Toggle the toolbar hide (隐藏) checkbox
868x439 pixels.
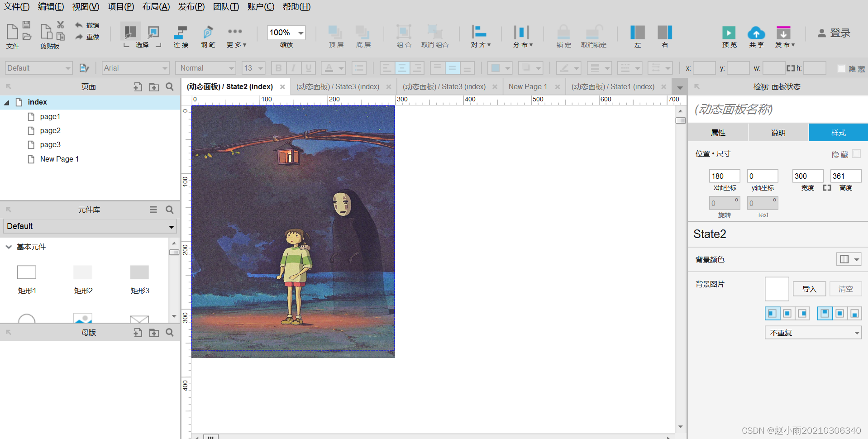tap(841, 68)
